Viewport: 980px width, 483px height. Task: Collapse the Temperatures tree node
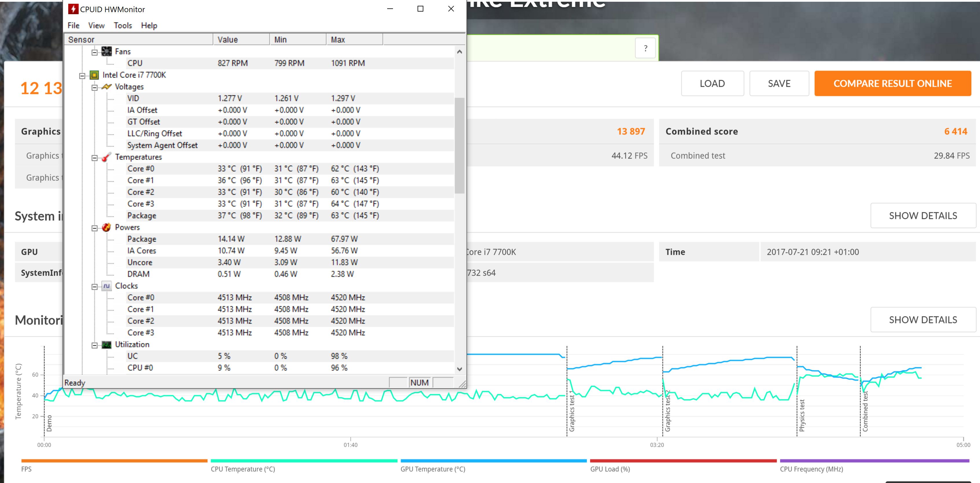pos(94,158)
